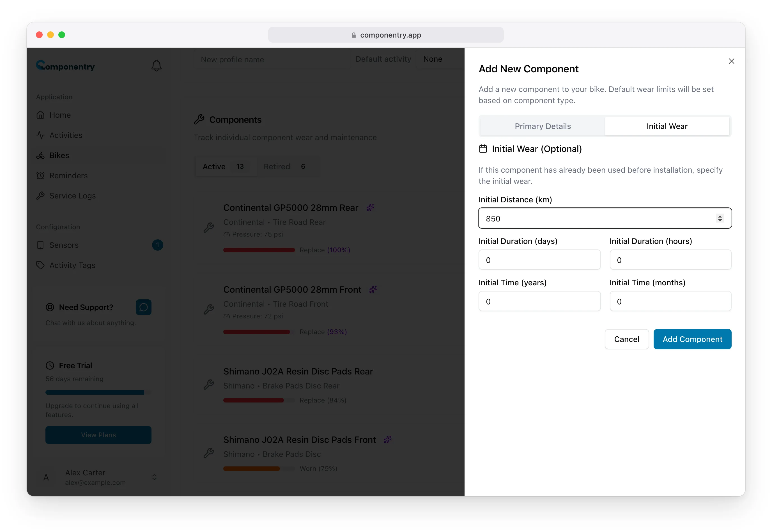Screen dimensions: 772x532
Task: Show the Retired components tab
Action: point(287,166)
